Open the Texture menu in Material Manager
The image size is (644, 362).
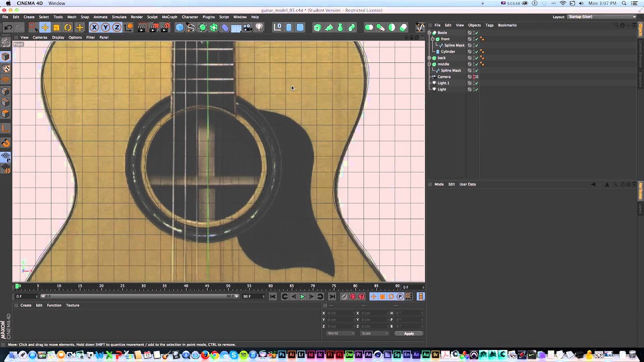72,305
